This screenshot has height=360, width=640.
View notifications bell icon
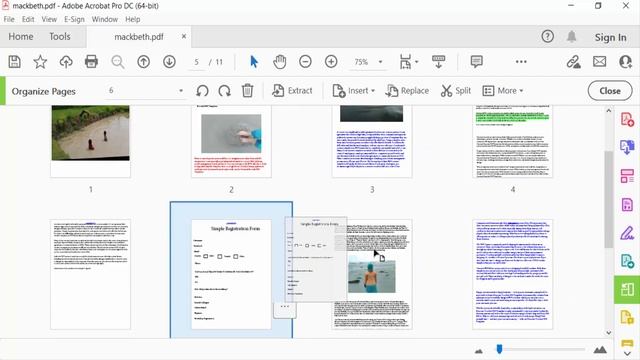(x=571, y=37)
